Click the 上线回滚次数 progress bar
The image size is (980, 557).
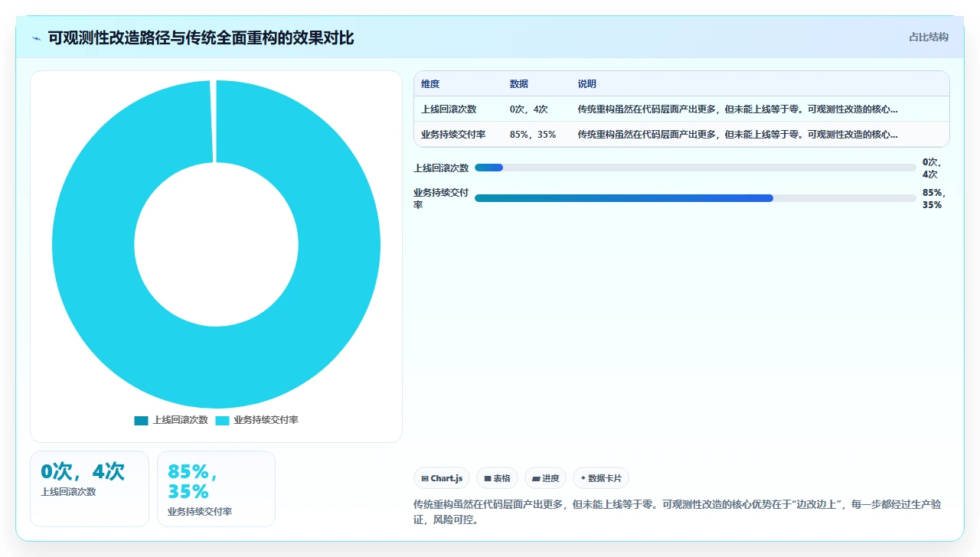[695, 168]
